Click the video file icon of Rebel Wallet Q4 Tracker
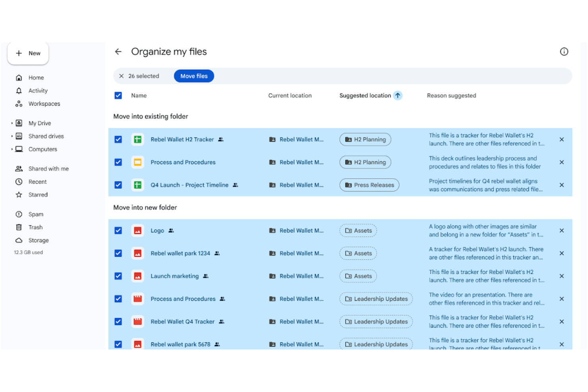The width and height of the screenshot is (588, 392). click(137, 322)
